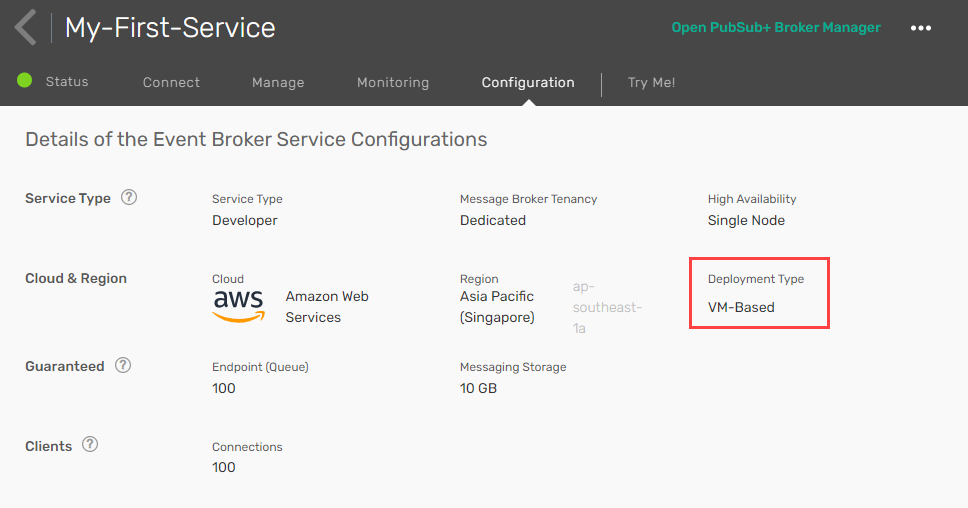Open PubSub+ Broker Manager link
This screenshot has height=508, width=968.
(776, 28)
